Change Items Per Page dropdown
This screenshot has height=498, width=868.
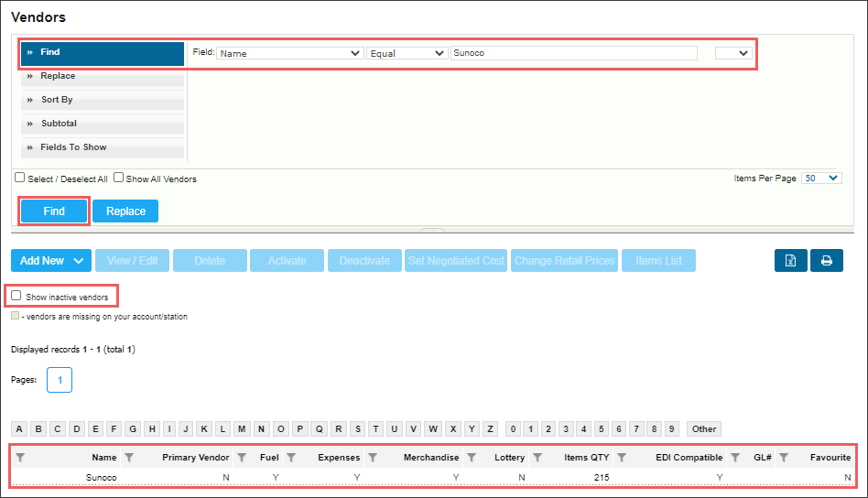(x=821, y=179)
